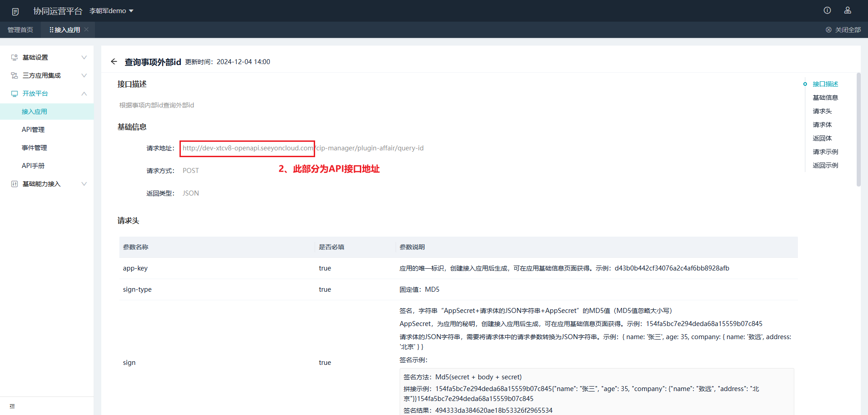Open the 李朝军demo account dropdown
This screenshot has height=415, width=868.
[x=111, y=11]
